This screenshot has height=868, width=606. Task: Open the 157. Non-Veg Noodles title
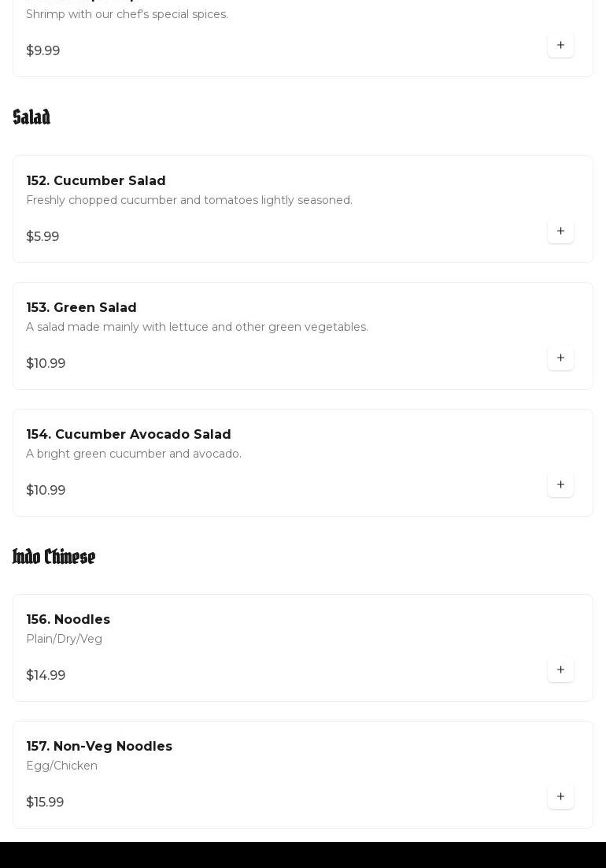coord(99,747)
